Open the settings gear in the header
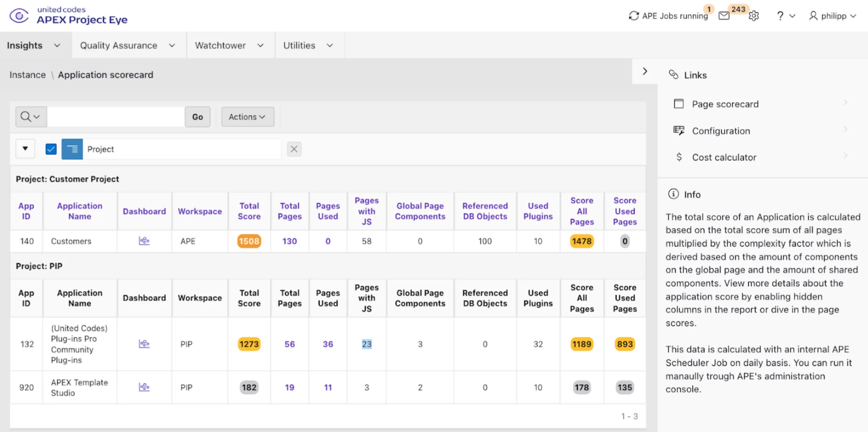Viewport: 868px width, 432px height. coord(753,16)
